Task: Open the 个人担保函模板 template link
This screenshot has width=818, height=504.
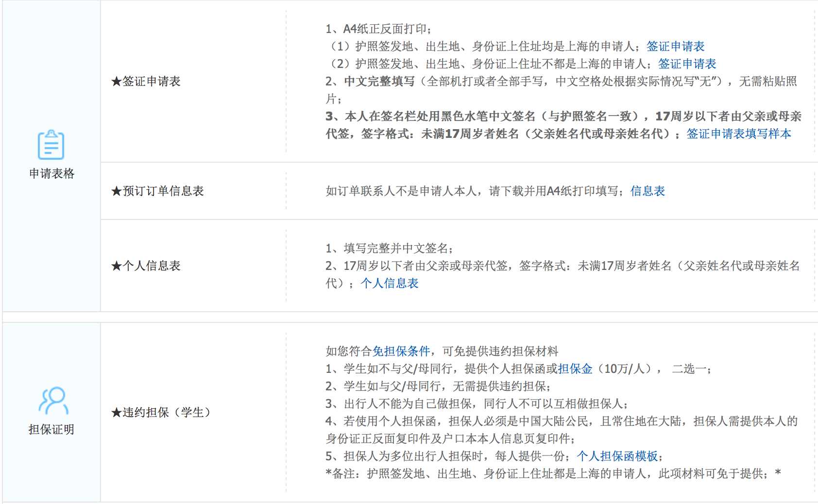Action: coord(617,456)
